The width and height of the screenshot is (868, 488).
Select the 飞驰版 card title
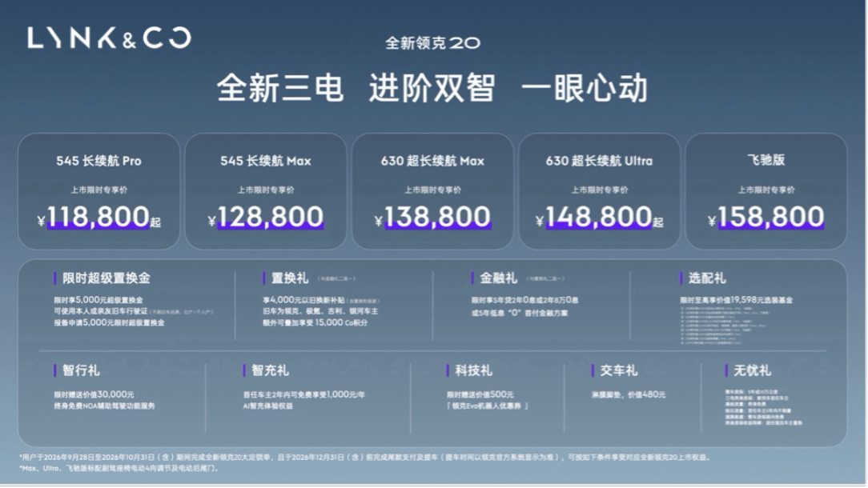pyautogui.click(x=766, y=160)
